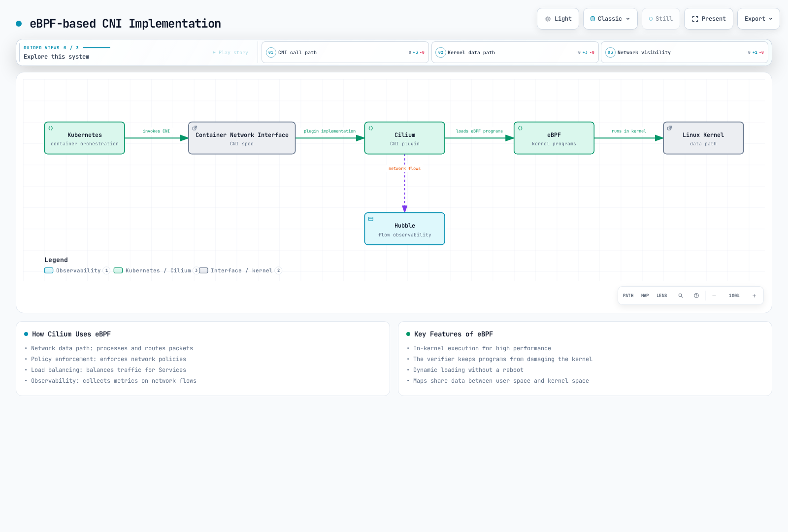Select the CNI call path view
Viewport: 788px width, 532px height.
(x=345, y=52)
